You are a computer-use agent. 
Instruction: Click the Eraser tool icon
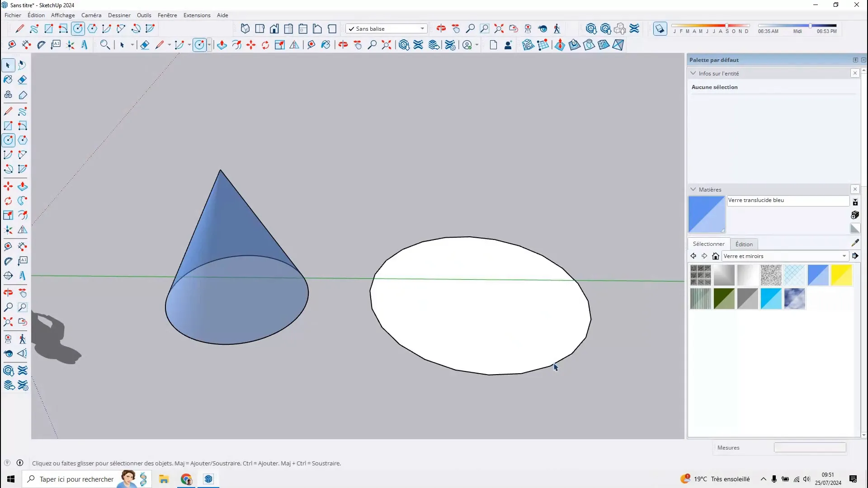pyautogui.click(x=23, y=79)
